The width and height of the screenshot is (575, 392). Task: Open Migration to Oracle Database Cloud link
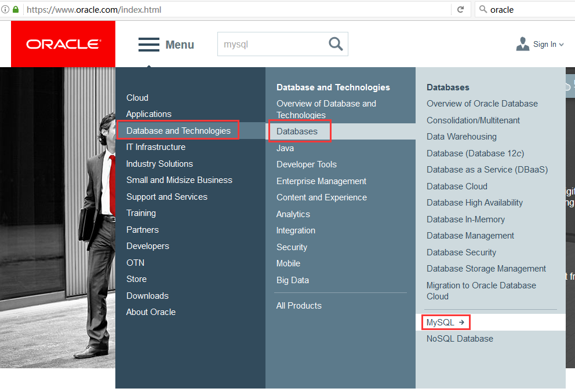(481, 291)
